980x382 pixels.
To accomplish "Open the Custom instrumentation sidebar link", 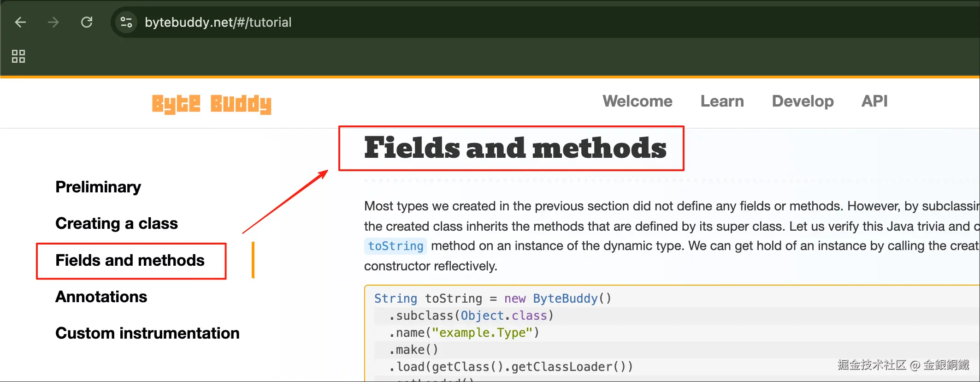I will [x=148, y=333].
